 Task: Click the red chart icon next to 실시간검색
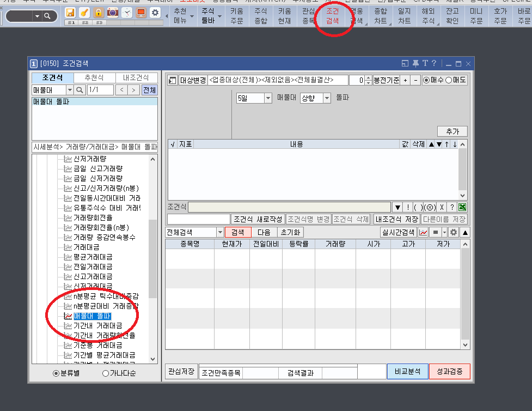coord(423,233)
